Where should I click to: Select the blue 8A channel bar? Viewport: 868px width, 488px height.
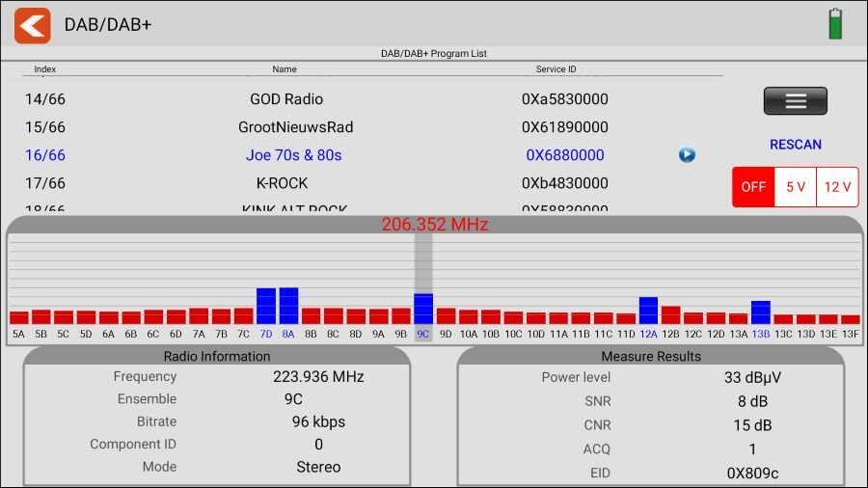coord(288,307)
